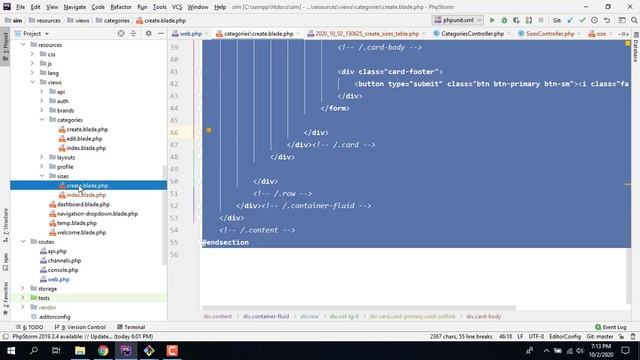640x360 pixels.
Task: Open File Explorer from the taskbar
Action: click(80, 351)
